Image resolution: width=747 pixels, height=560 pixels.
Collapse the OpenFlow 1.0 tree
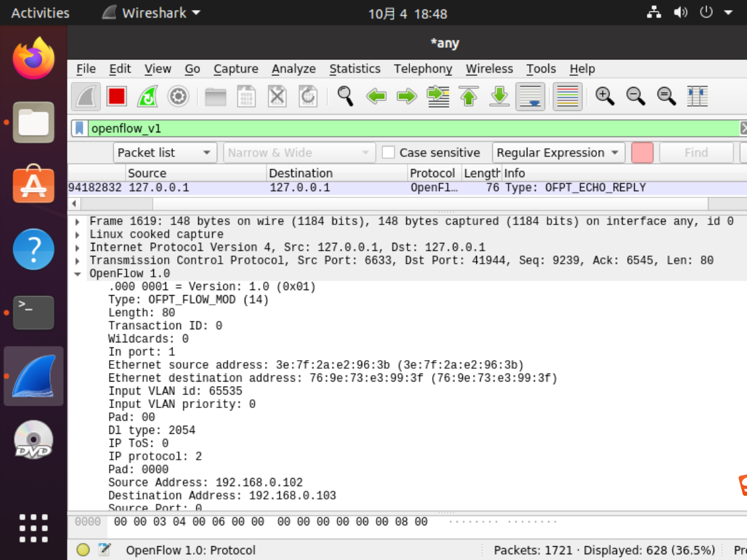click(78, 274)
